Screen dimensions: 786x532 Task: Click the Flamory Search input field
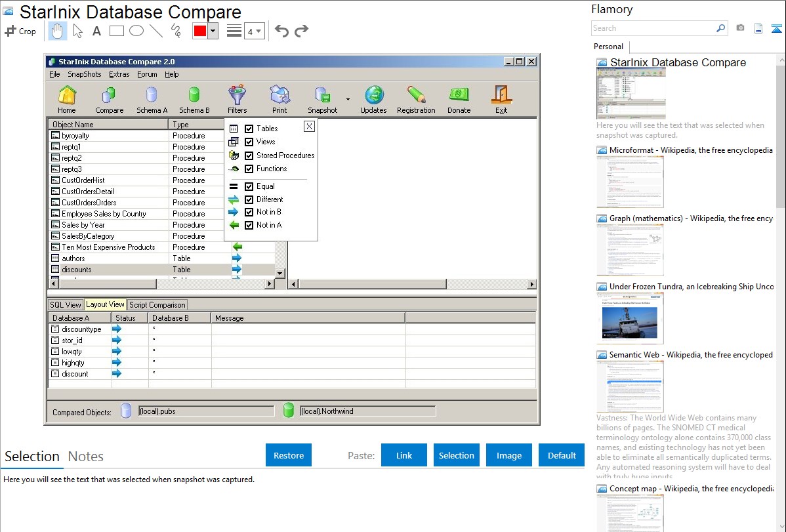(x=653, y=28)
